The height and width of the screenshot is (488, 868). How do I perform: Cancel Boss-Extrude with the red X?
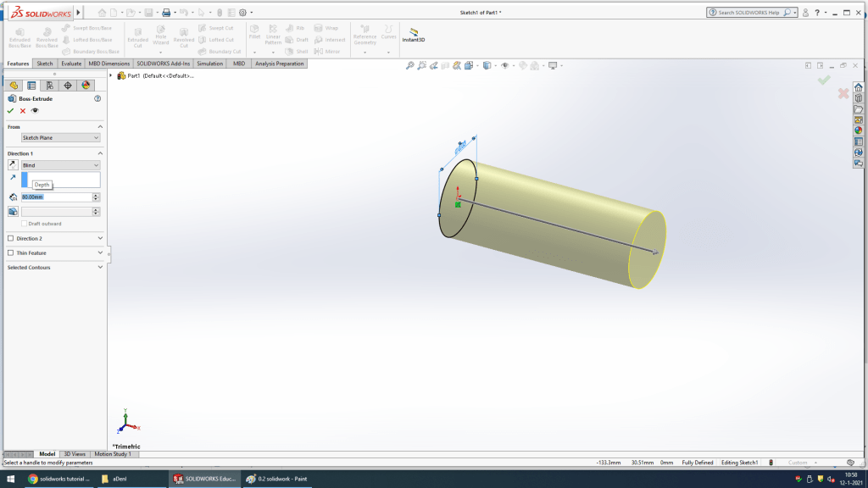point(23,111)
